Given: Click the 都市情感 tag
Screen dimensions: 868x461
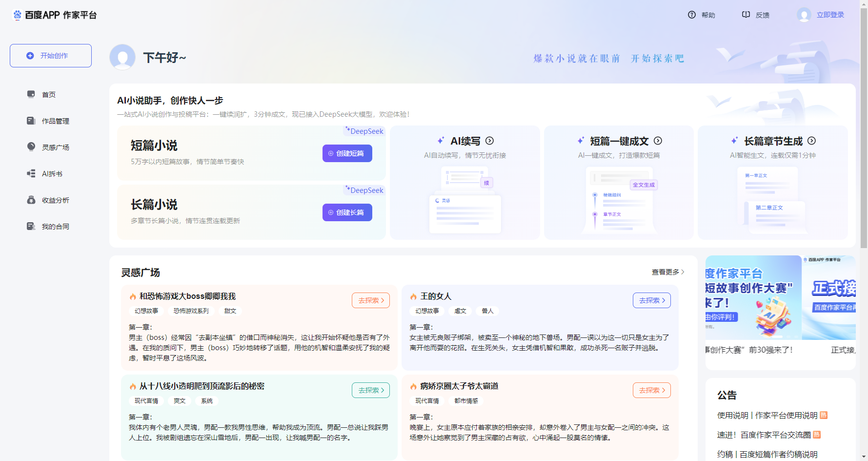Looking at the screenshot, I should coord(466,401).
